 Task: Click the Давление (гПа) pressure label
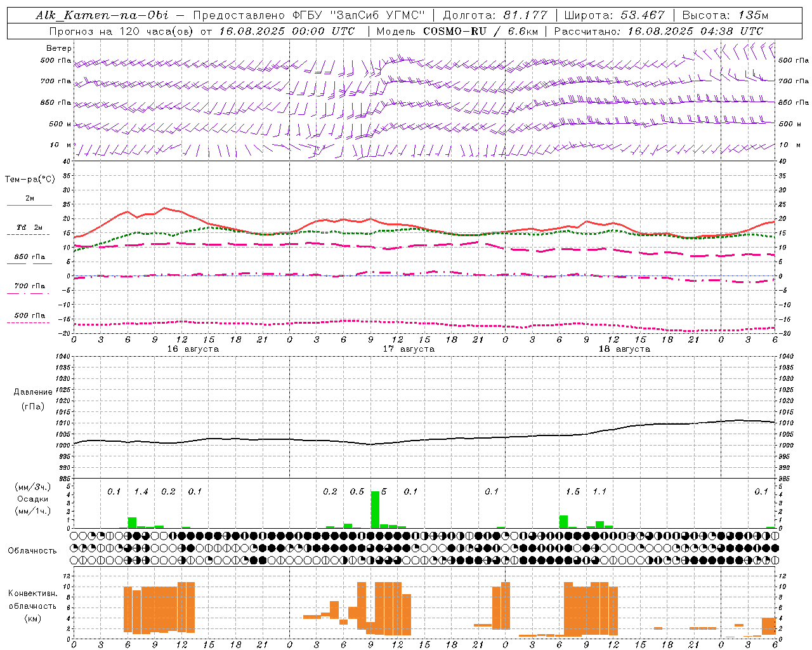33,399
